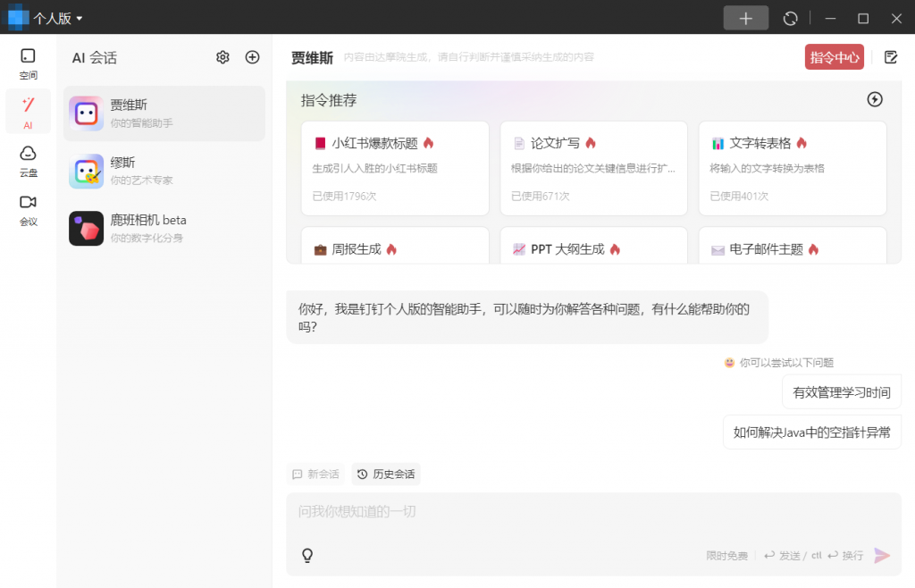Open the 空间 sidebar section

[28, 63]
